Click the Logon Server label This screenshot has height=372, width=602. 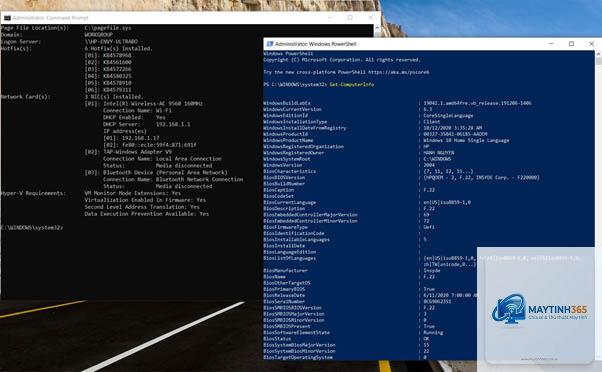[21, 42]
